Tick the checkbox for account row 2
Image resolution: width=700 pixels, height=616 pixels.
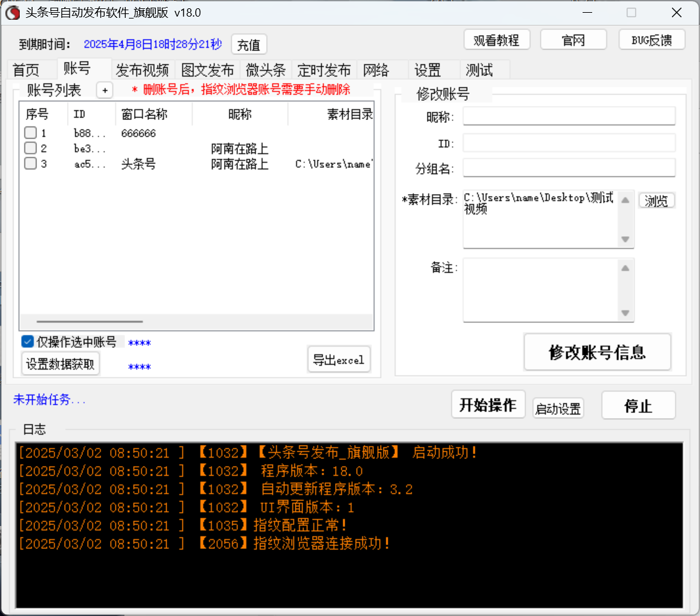click(31, 148)
